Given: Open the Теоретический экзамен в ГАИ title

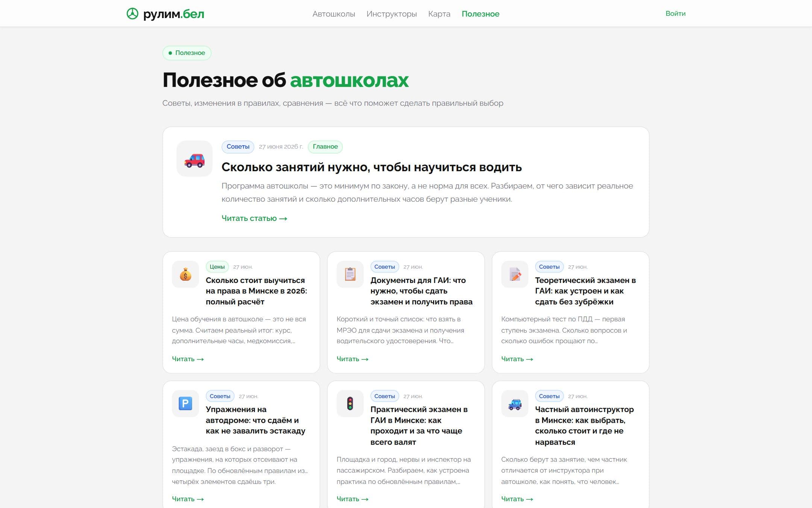Looking at the screenshot, I should click(x=585, y=291).
